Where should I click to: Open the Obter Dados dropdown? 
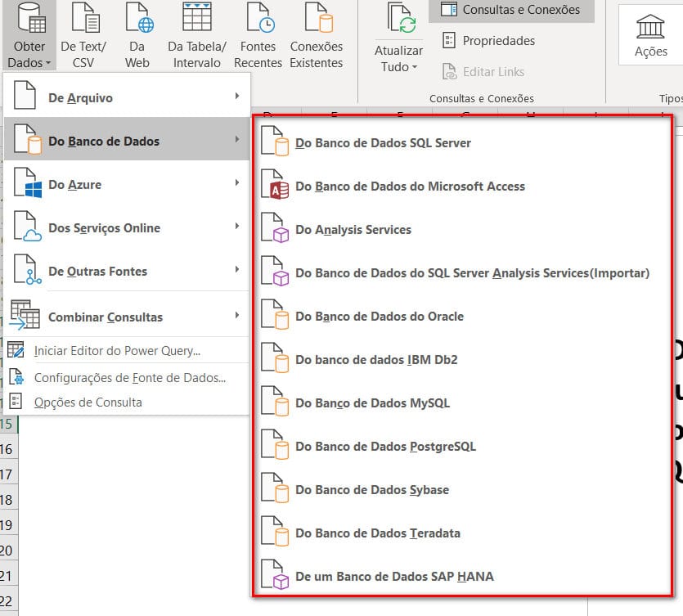29,36
